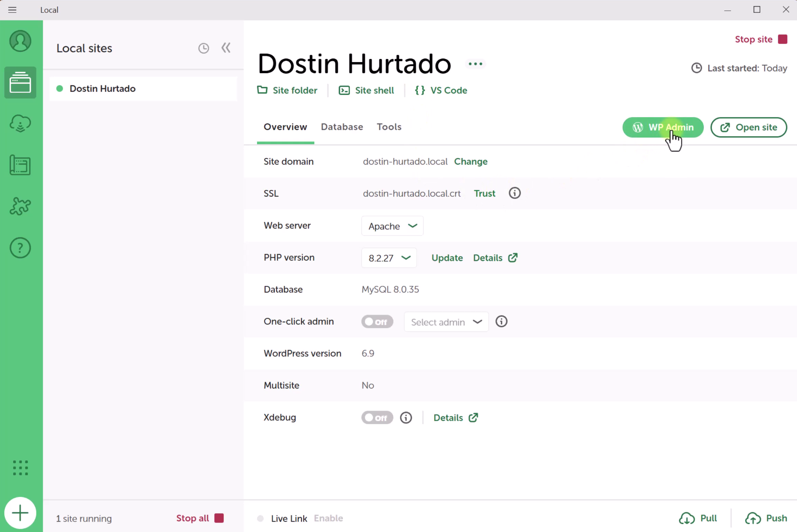Open the help question mark icon
797x532 pixels.
click(20, 247)
